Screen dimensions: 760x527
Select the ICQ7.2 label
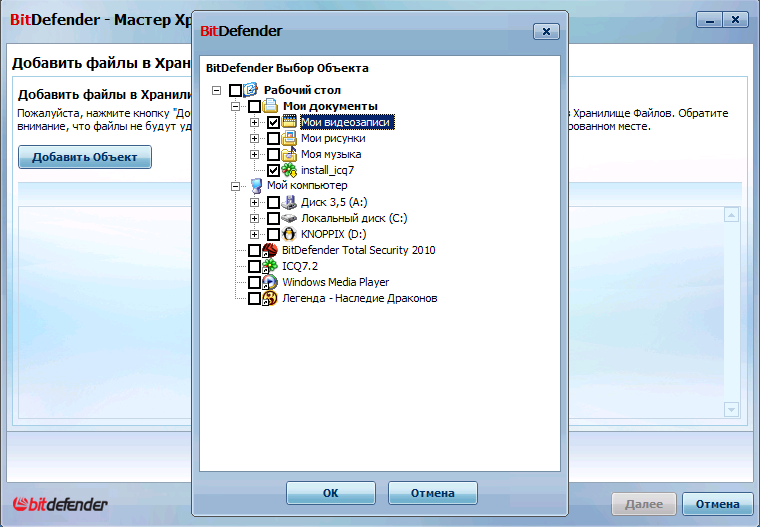point(300,266)
